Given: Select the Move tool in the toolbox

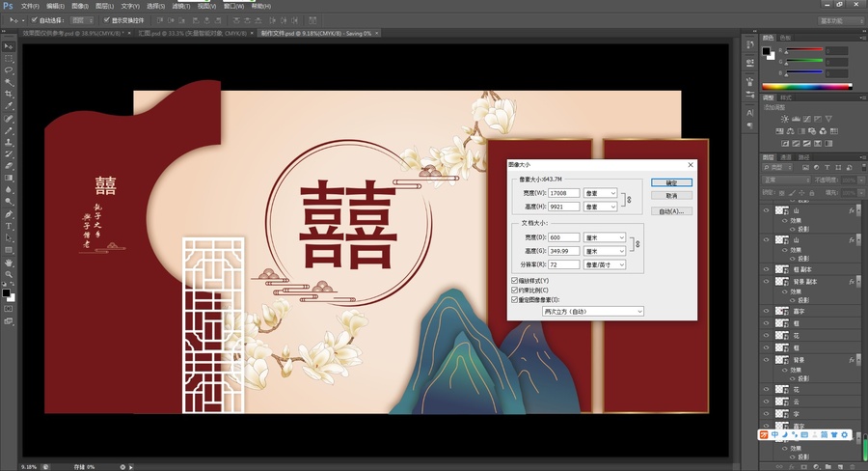Looking at the screenshot, I should (x=9, y=46).
